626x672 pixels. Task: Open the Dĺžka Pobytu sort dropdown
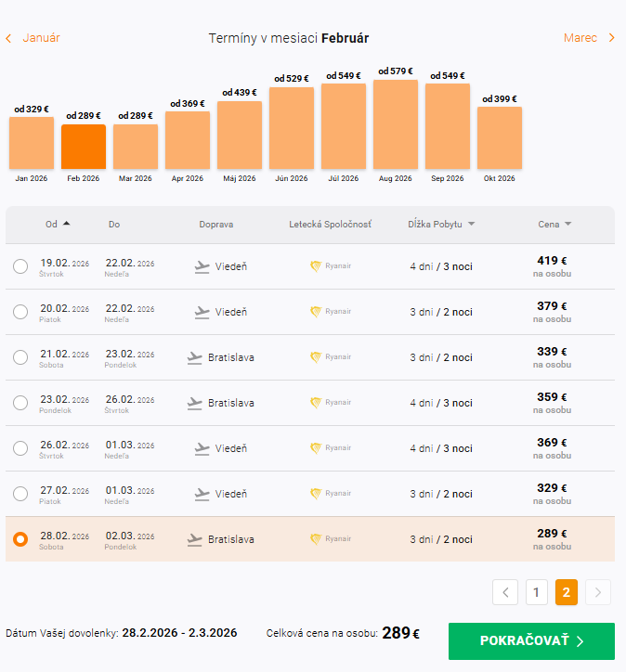click(472, 225)
